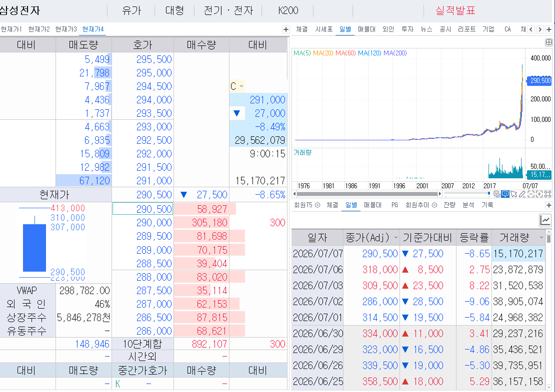Click the chart scrollbar right arrow

[440, 194]
